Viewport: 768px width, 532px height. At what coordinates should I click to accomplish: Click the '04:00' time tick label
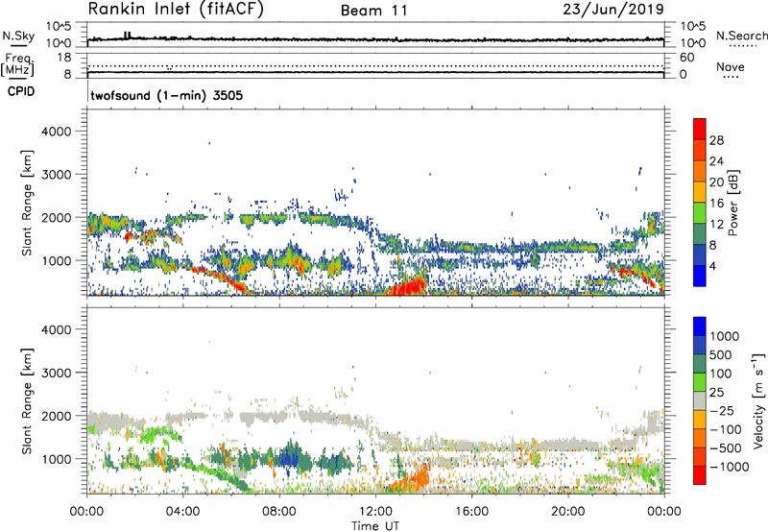click(x=182, y=512)
